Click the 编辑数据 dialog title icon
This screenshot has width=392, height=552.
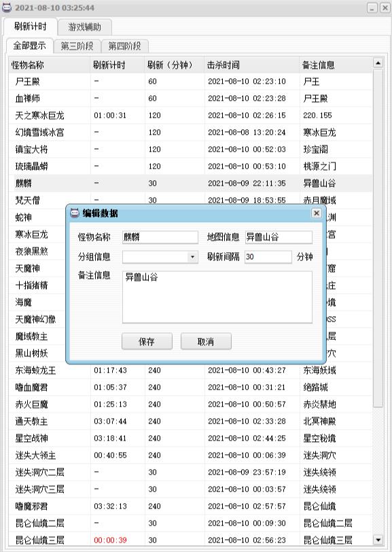click(75, 213)
